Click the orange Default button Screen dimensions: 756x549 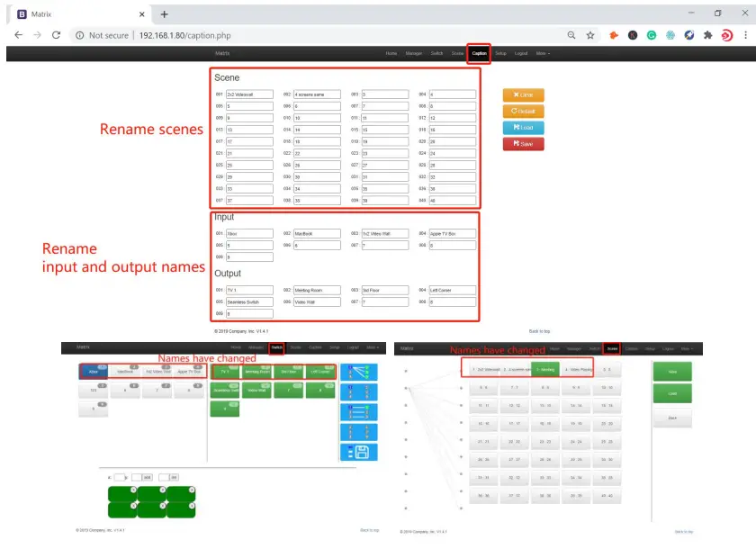click(x=523, y=112)
